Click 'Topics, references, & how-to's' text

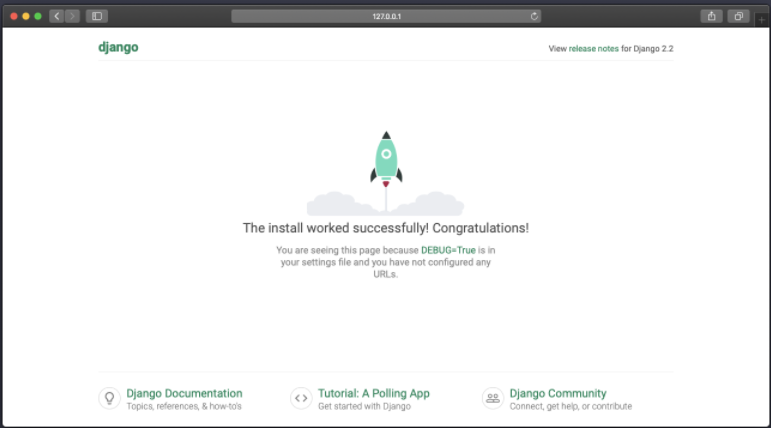(184, 406)
